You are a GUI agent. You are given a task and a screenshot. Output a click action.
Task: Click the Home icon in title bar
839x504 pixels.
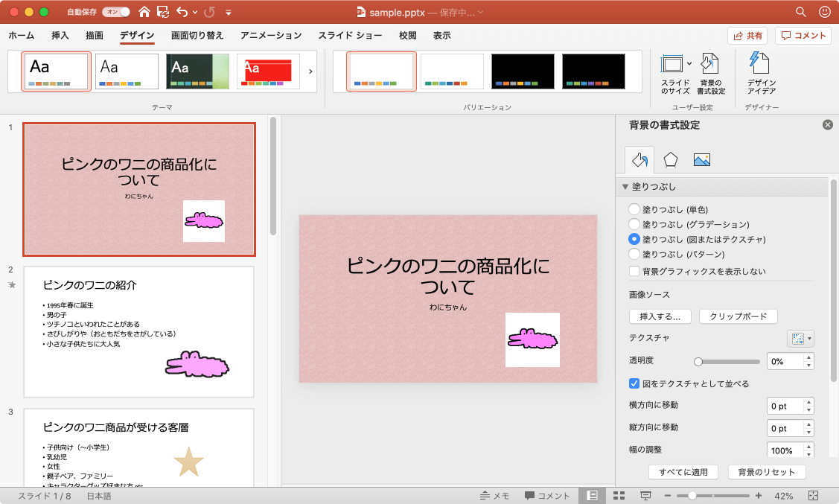(x=144, y=12)
